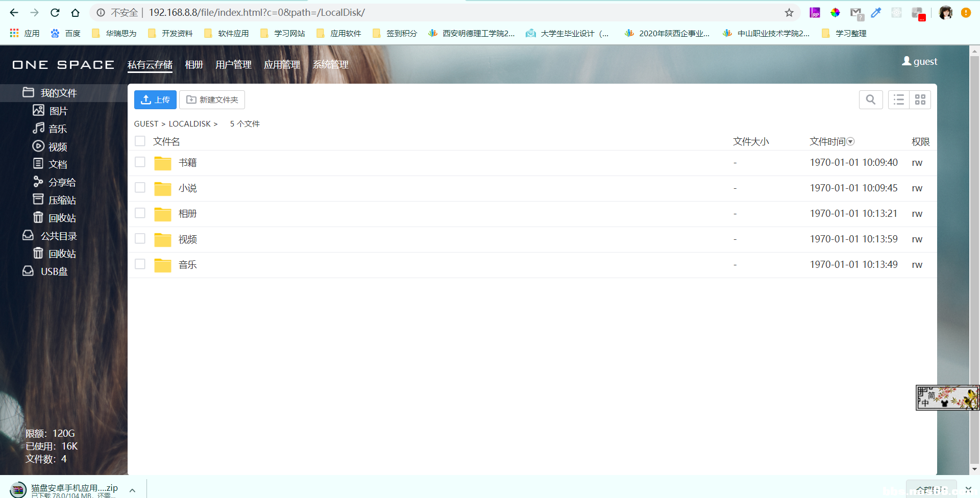Screen dimensions: 980x498
Task: Tick checkbox for 视频 folder
Action: pos(140,238)
